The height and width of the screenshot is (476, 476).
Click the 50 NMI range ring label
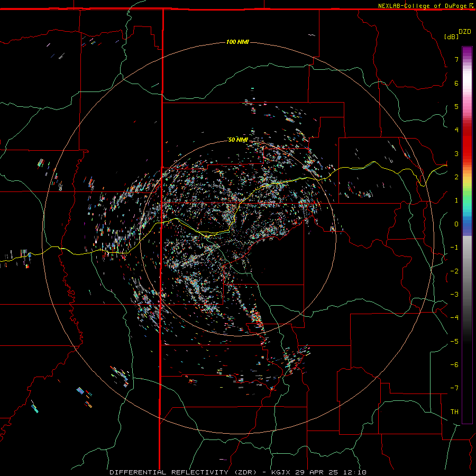click(x=238, y=140)
